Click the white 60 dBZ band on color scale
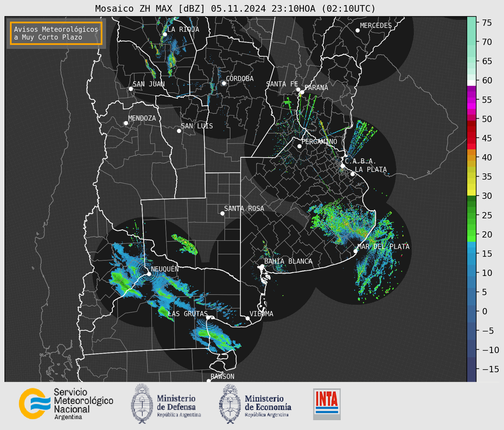This screenshot has height=430, width=504. pyautogui.click(x=471, y=83)
